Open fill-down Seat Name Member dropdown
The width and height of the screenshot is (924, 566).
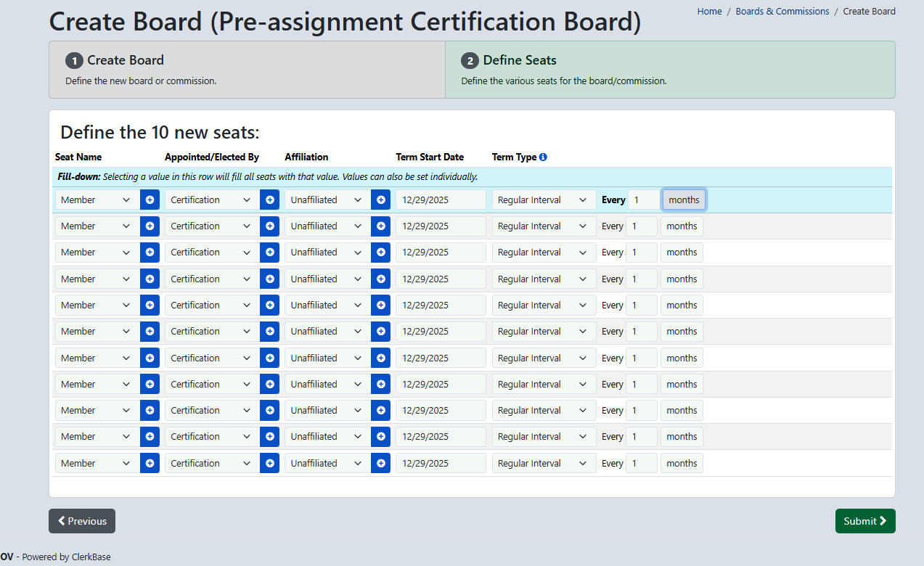click(97, 200)
